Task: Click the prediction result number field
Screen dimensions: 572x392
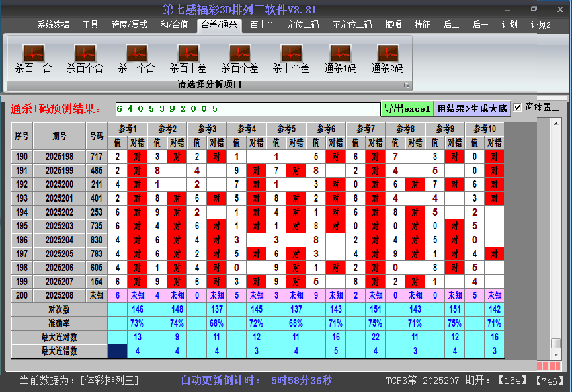Action: [248, 109]
